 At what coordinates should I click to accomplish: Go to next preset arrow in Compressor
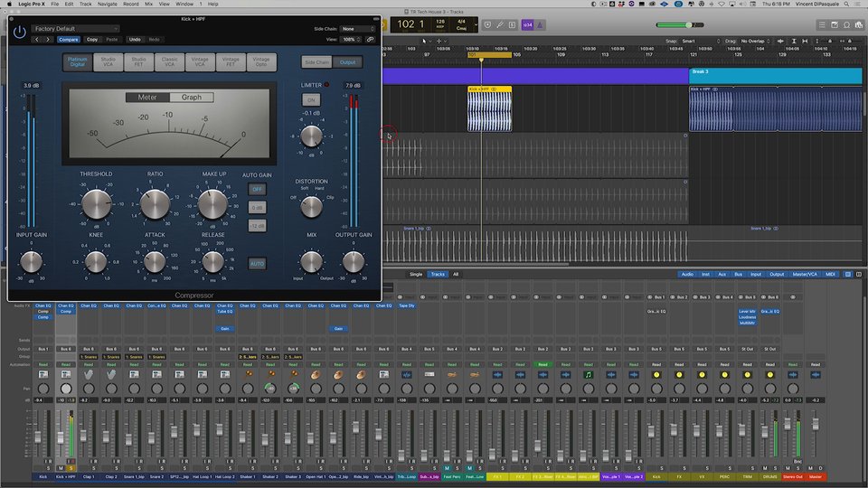48,40
